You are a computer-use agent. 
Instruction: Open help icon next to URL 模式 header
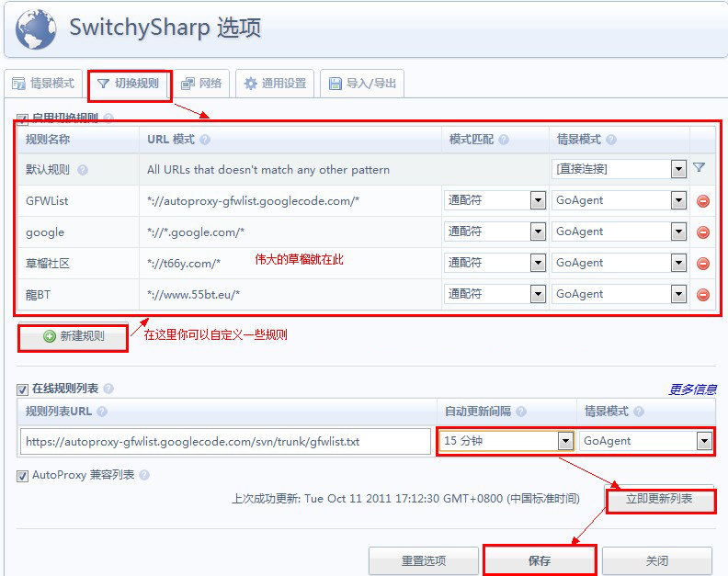pyautogui.click(x=205, y=140)
